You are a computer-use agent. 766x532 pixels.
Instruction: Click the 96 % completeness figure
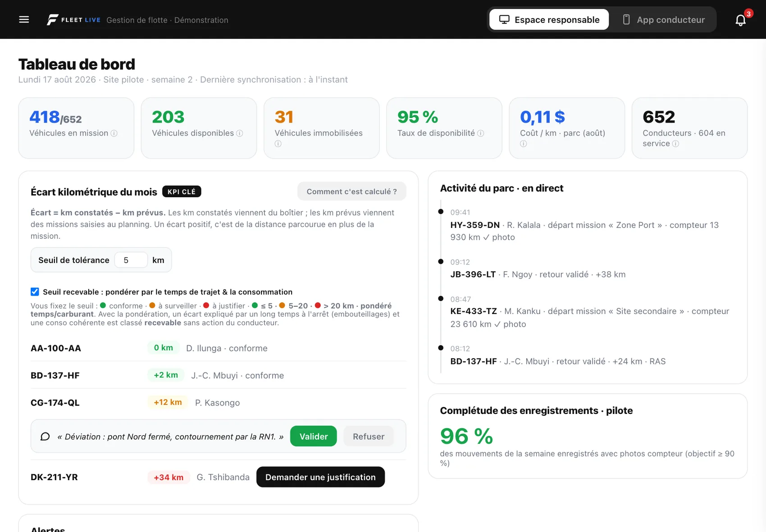[x=466, y=436]
